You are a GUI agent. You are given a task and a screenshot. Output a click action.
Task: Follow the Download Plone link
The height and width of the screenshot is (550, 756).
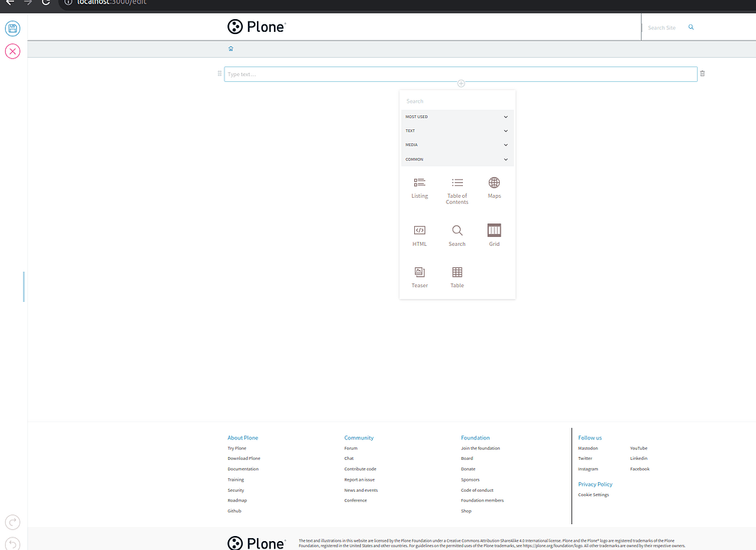point(244,458)
